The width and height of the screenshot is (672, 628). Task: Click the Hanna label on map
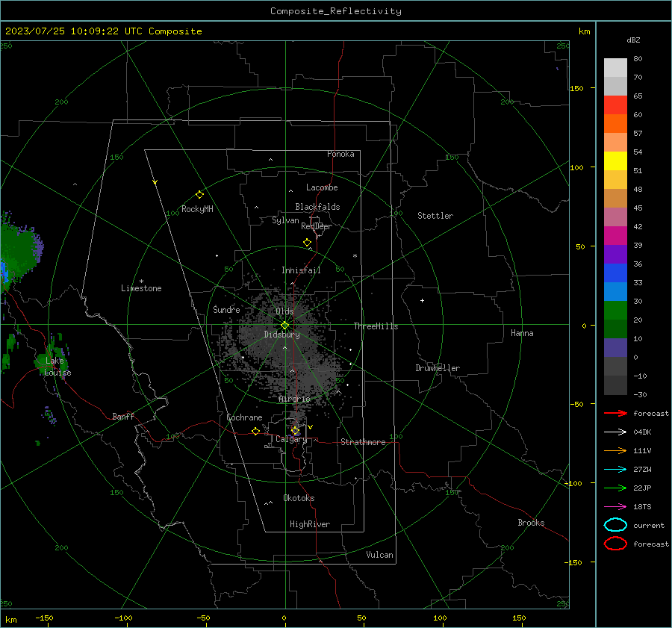[522, 333]
